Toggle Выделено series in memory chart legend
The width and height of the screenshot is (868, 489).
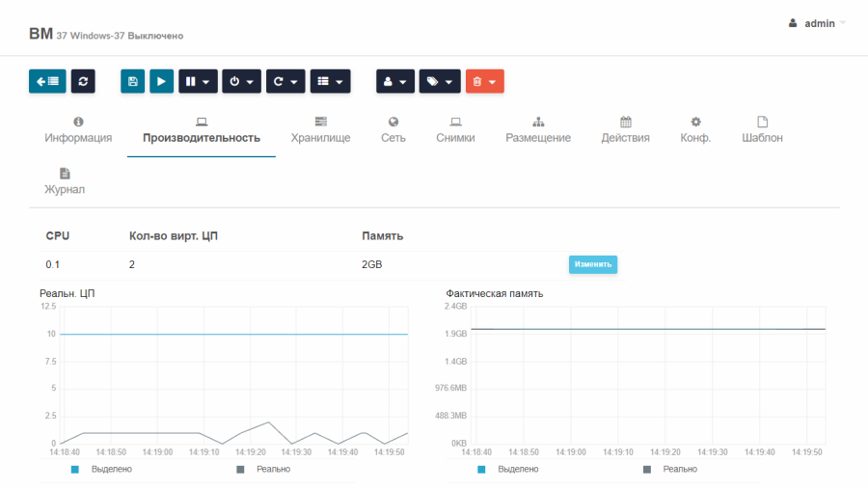pyautogui.click(x=508, y=469)
